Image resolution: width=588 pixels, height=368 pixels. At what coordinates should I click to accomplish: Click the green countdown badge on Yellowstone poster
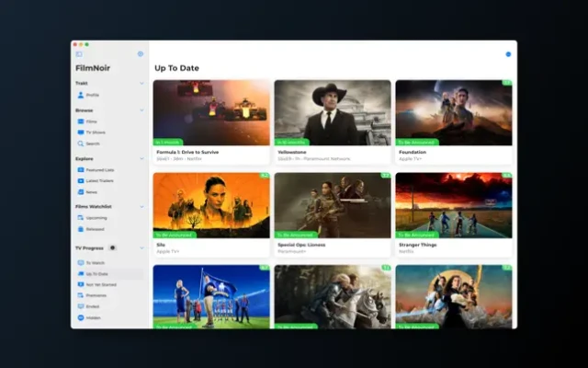(x=291, y=143)
